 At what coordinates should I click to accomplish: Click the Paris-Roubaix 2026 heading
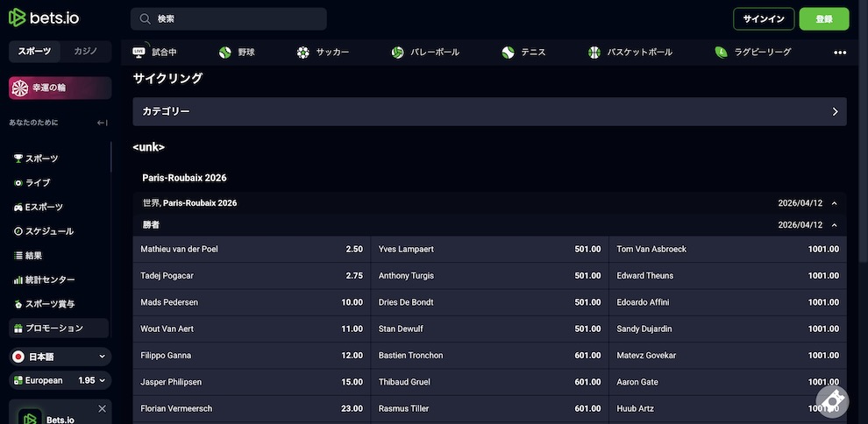[184, 178]
